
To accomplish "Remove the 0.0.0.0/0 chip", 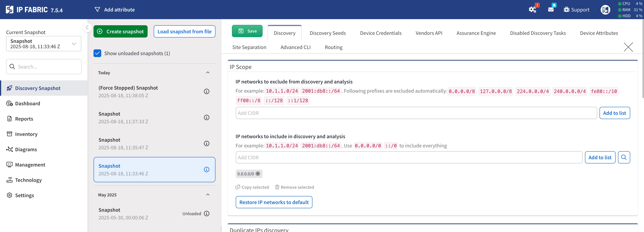I will 258,174.
